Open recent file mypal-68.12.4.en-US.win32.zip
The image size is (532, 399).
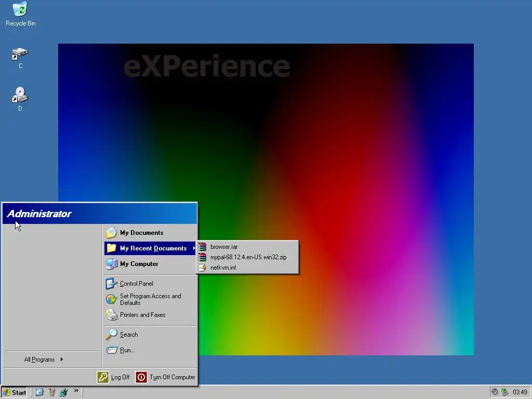(248, 257)
